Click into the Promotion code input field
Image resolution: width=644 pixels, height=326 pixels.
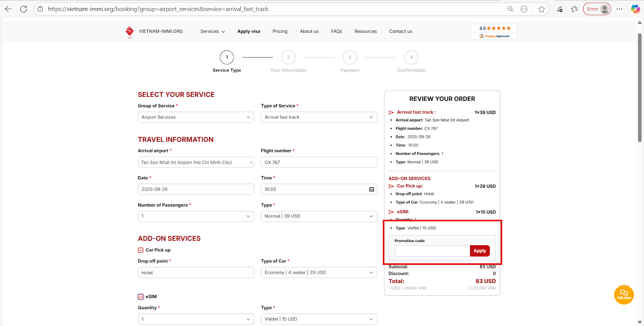coord(432,251)
